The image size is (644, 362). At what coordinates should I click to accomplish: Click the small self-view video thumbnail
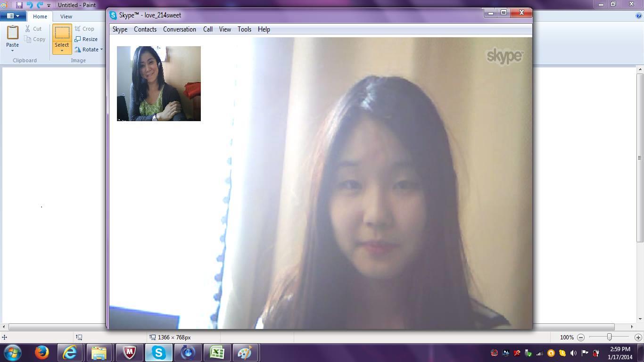[158, 83]
